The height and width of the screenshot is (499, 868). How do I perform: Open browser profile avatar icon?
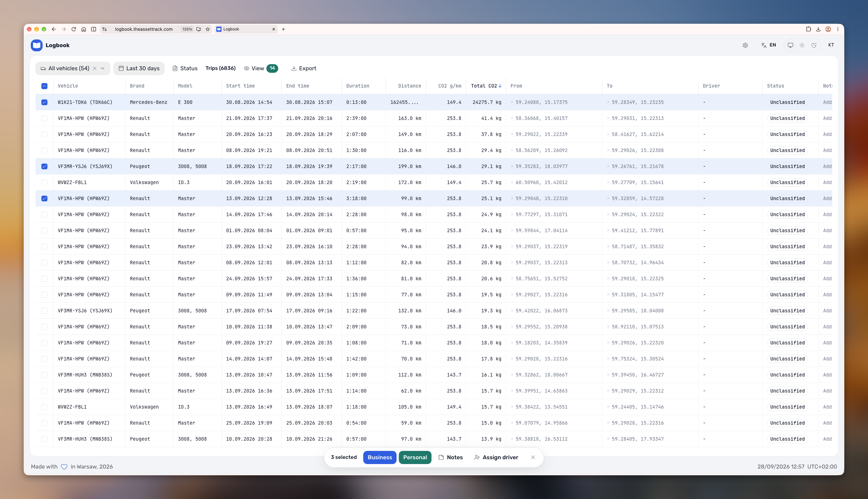828,29
